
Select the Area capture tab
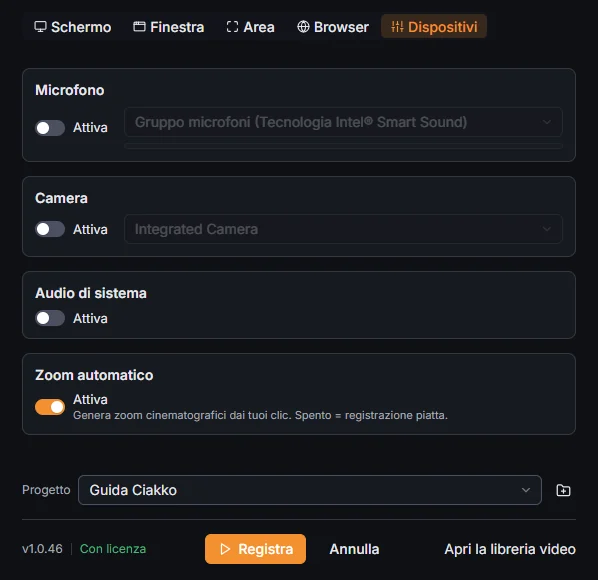click(x=250, y=27)
